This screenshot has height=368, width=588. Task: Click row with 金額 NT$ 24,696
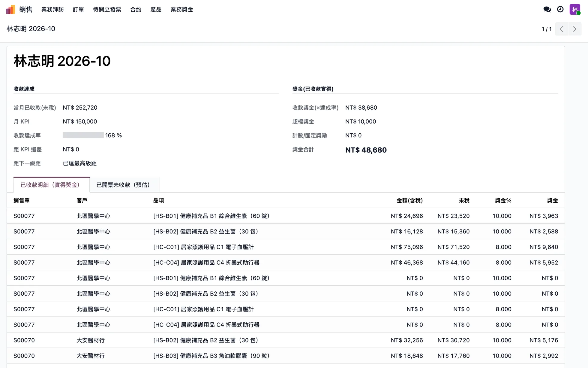(x=286, y=216)
